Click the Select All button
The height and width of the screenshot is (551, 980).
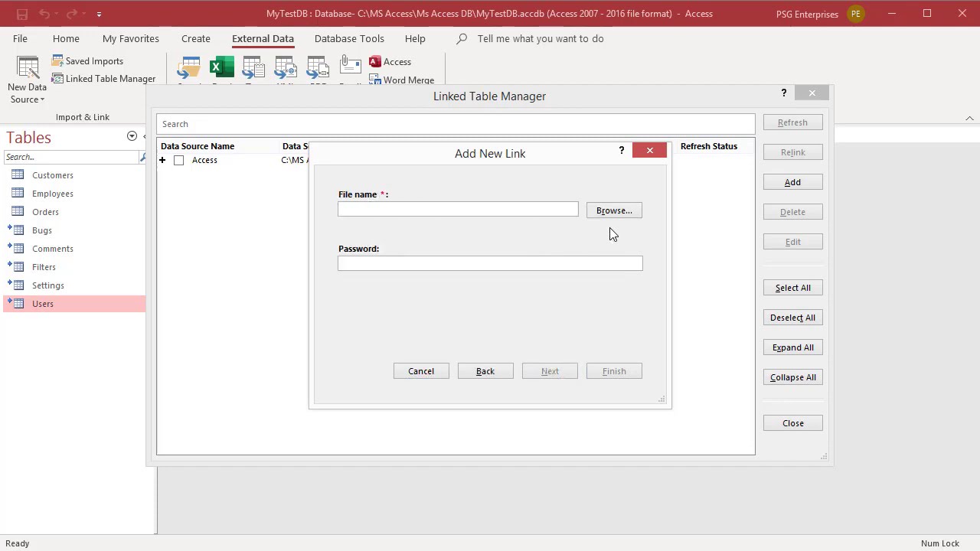point(792,288)
